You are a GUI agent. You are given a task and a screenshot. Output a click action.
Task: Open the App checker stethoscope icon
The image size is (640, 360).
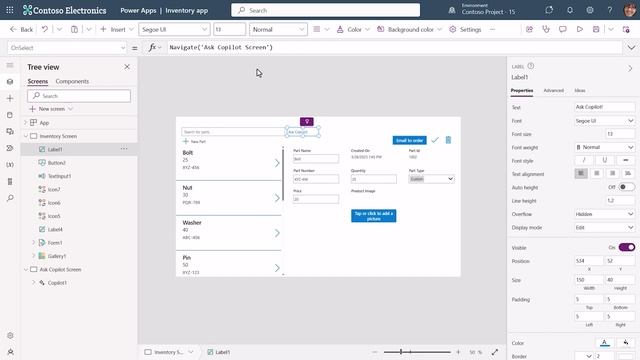point(546,29)
